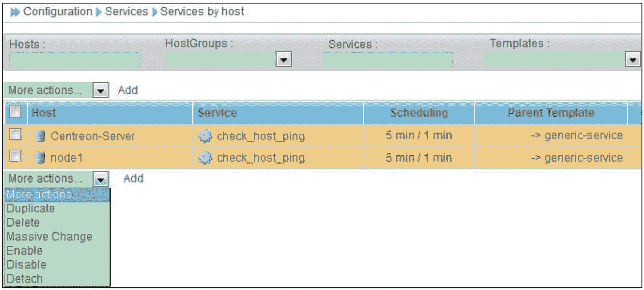Click into the Services filter field
The image size is (644, 290).
coord(387,60)
